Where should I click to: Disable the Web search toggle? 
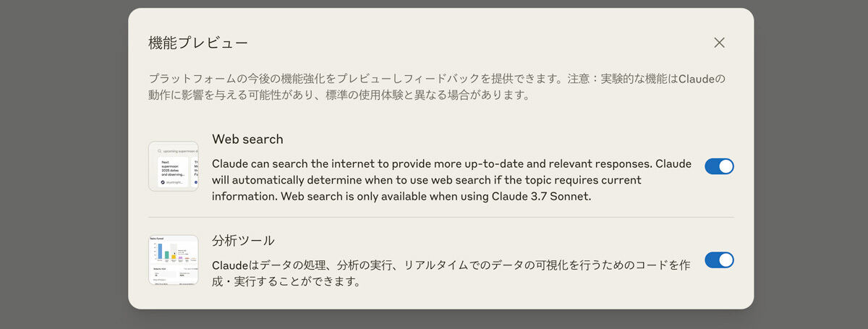point(719,166)
